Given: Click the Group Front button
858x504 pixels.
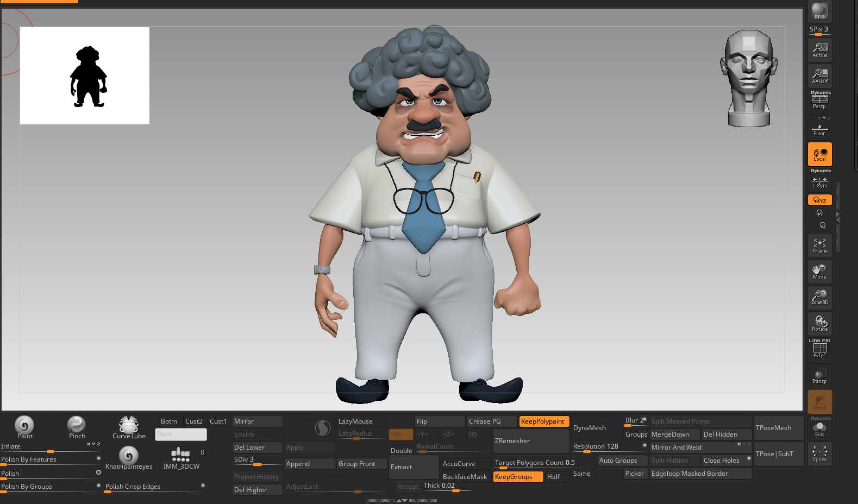Looking at the screenshot, I should pos(361,464).
